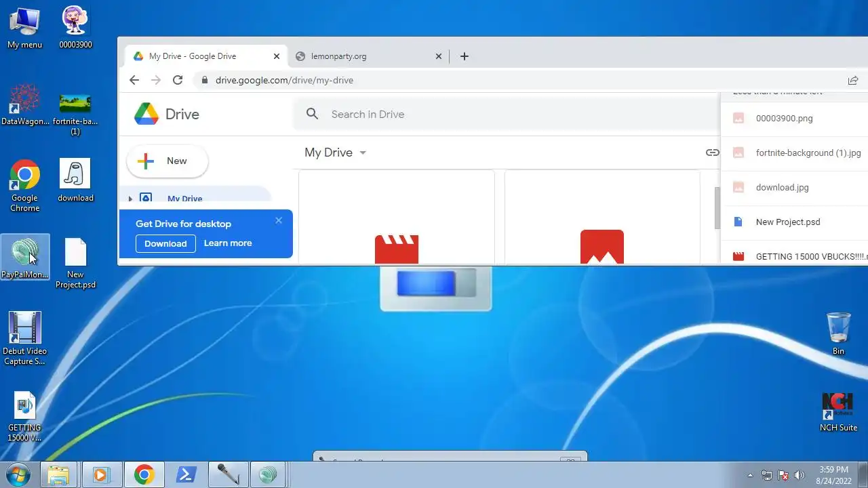Open New Project.psd desktop file
The image size is (868, 488).
(75, 262)
